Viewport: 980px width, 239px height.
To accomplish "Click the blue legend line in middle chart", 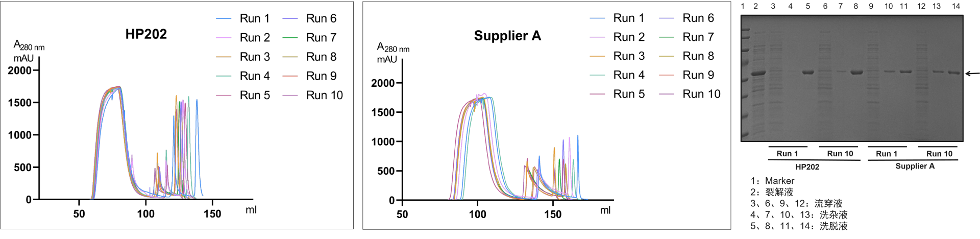I will point(597,18).
